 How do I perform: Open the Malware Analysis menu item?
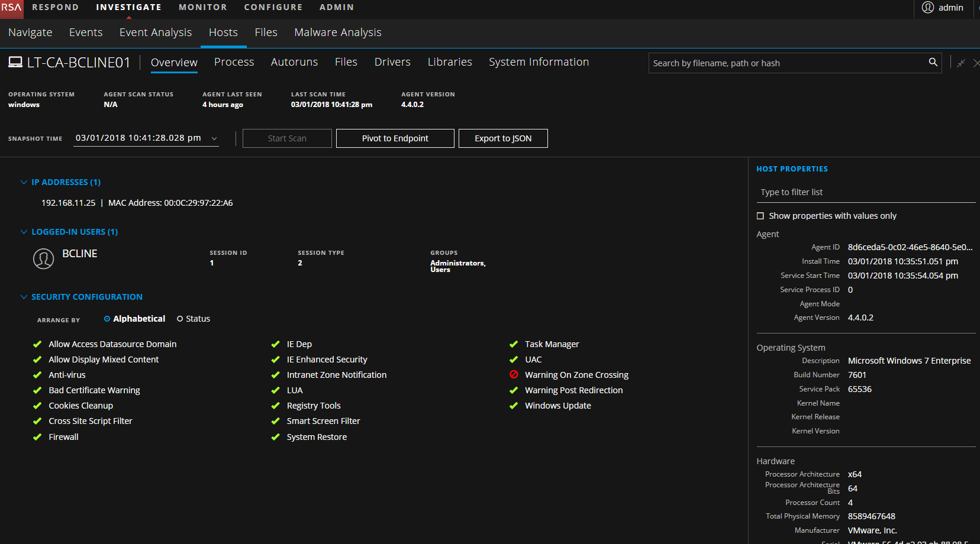337,33
